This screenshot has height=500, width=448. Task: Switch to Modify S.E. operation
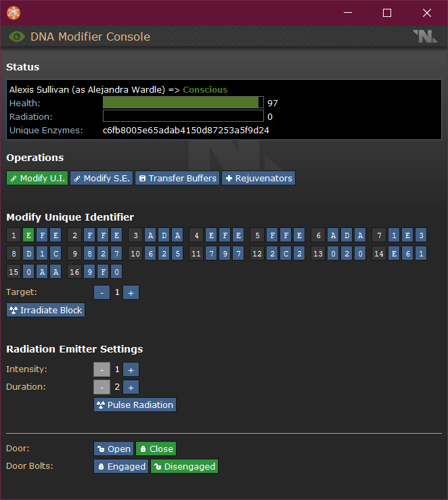tap(102, 178)
